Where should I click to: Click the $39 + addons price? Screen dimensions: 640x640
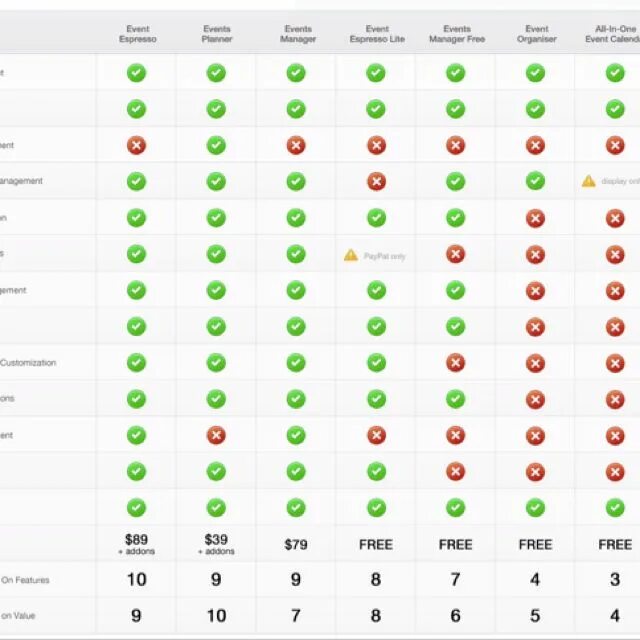(216, 544)
